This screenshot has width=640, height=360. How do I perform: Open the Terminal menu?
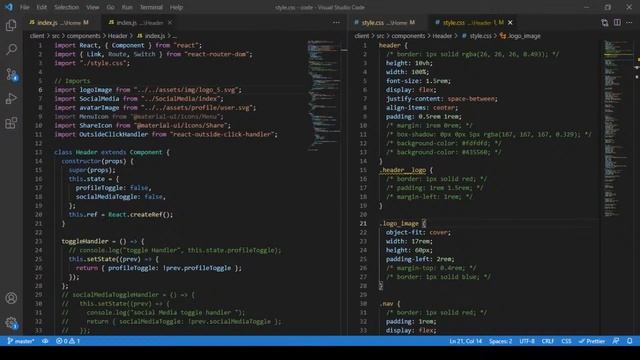(x=151, y=7)
